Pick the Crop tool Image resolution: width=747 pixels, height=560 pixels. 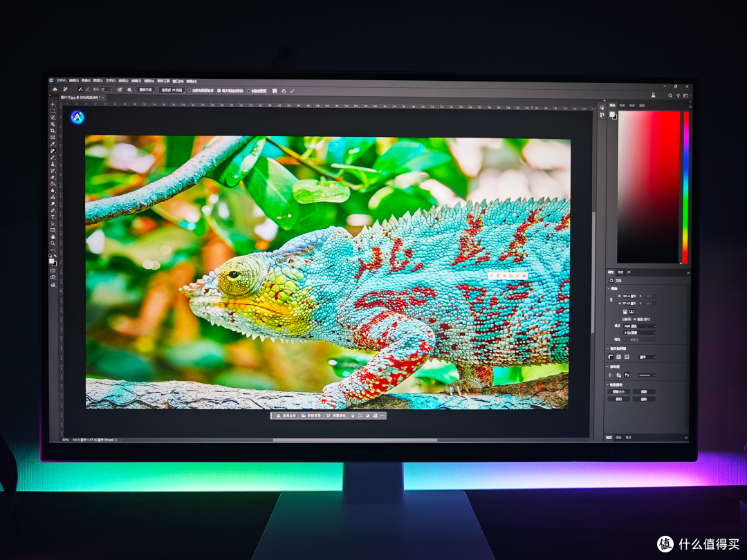53,131
